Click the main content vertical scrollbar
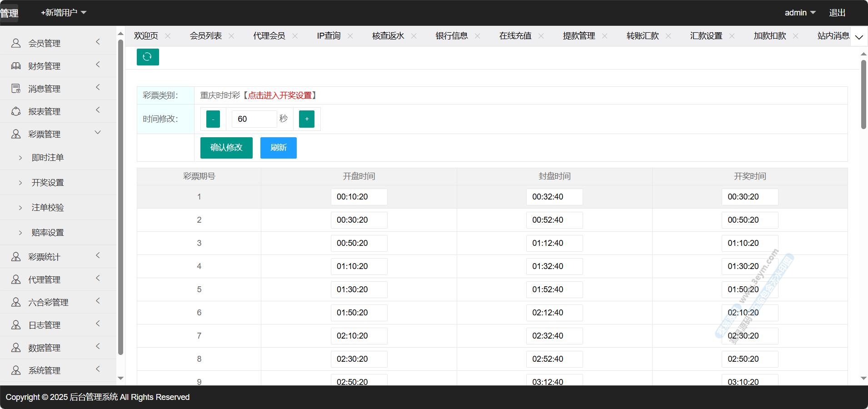The height and width of the screenshot is (409, 868). pos(863,95)
